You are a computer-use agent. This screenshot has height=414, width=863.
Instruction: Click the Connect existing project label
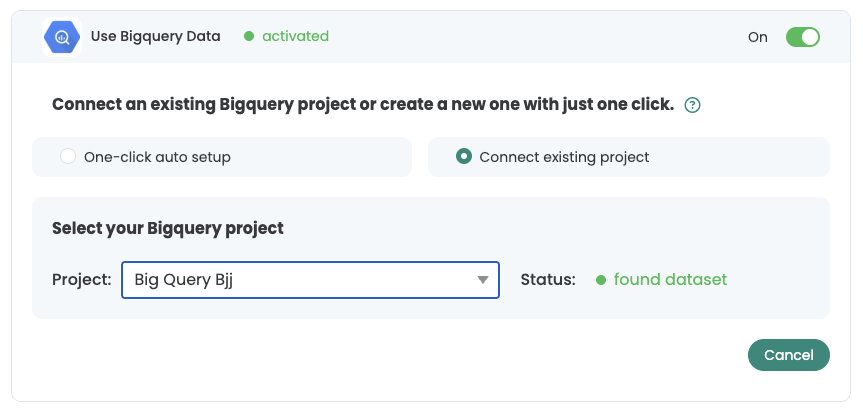564,157
